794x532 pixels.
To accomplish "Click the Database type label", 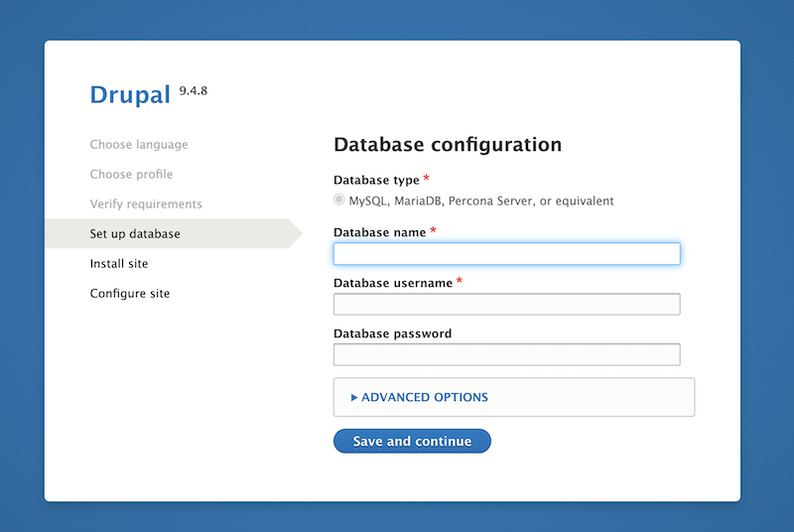I will pos(376,181).
